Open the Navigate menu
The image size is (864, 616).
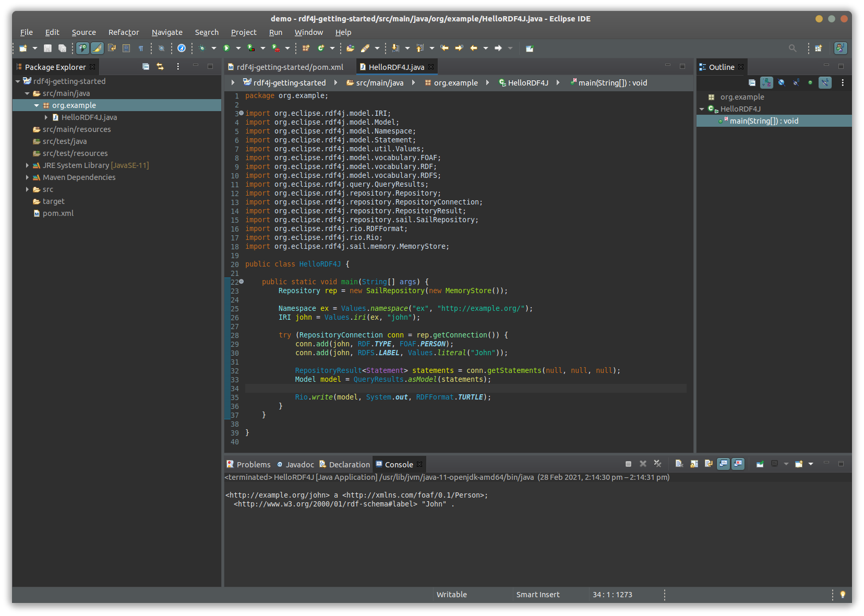(167, 32)
